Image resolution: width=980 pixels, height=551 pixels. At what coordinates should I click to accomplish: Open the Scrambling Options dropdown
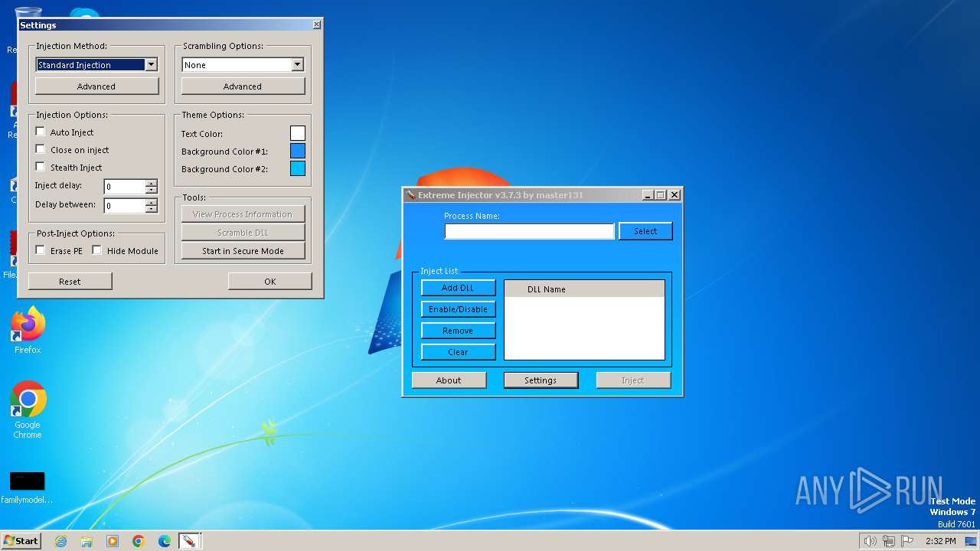(x=297, y=65)
